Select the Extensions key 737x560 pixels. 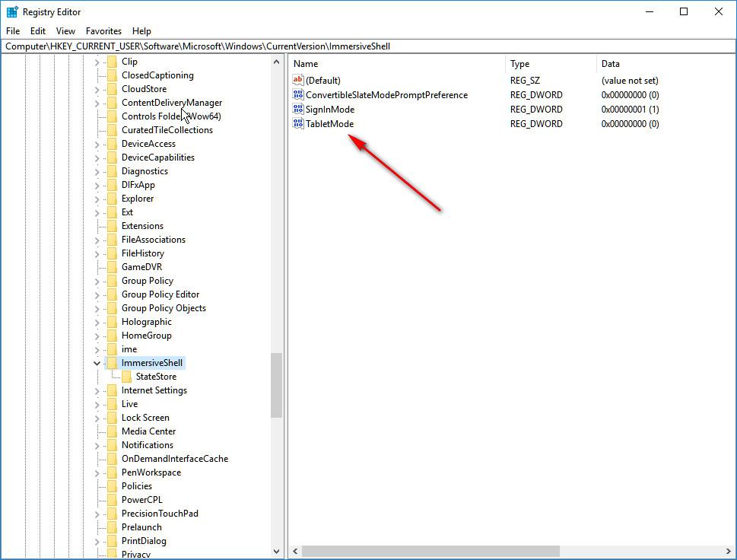pos(142,226)
